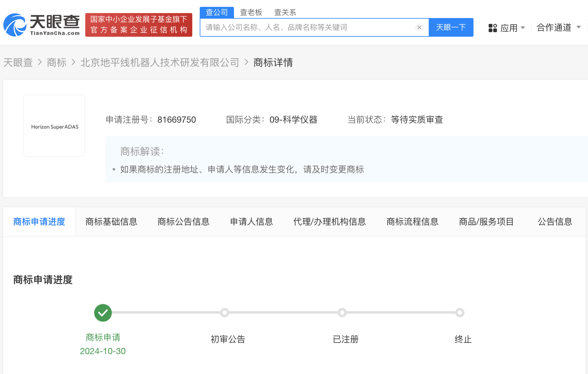Expand the 合作通道 dropdown arrow
This screenshot has width=588, height=374.
pos(579,27)
